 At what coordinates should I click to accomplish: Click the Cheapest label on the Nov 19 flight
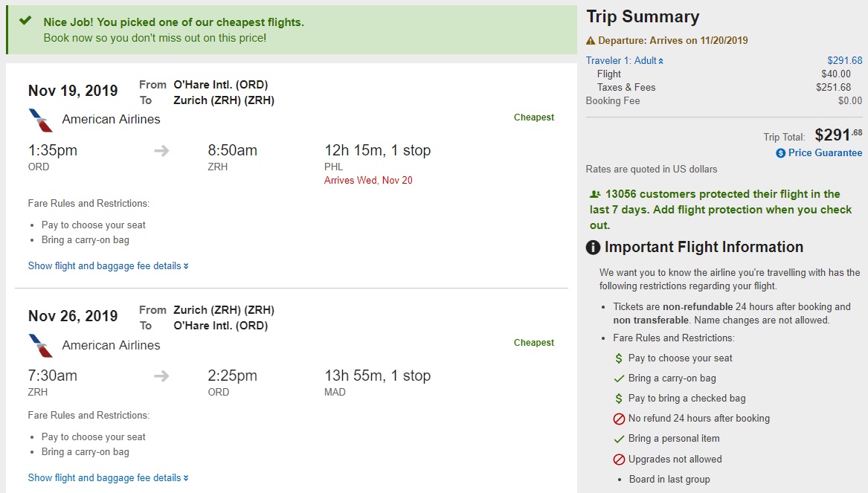point(533,117)
